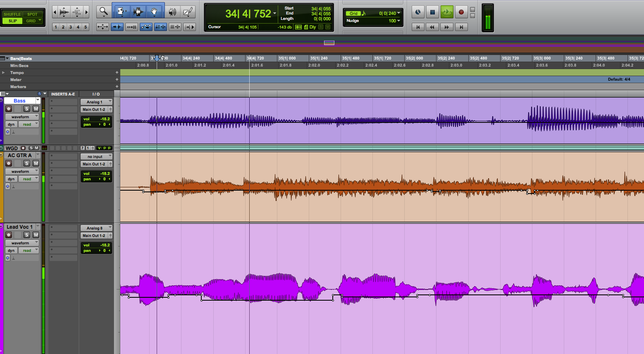The image size is (644, 354).
Task: Click the green loop Play button
Action: pos(447,12)
